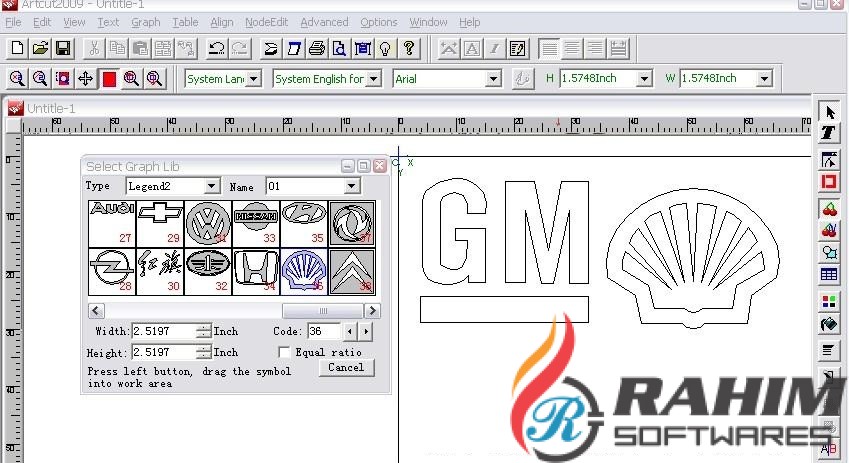Center text with second alignment icon
This screenshot has height=463, width=849.
click(x=572, y=49)
